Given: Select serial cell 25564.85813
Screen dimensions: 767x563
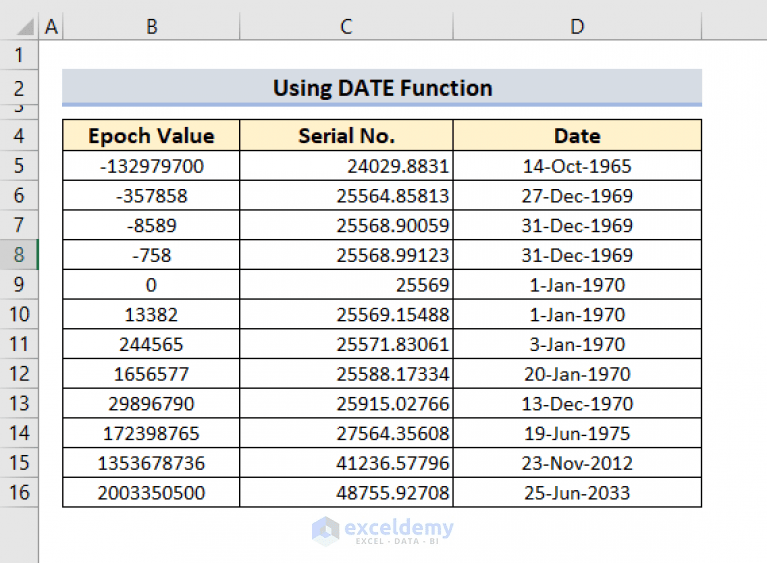Looking at the screenshot, I should click(346, 196).
